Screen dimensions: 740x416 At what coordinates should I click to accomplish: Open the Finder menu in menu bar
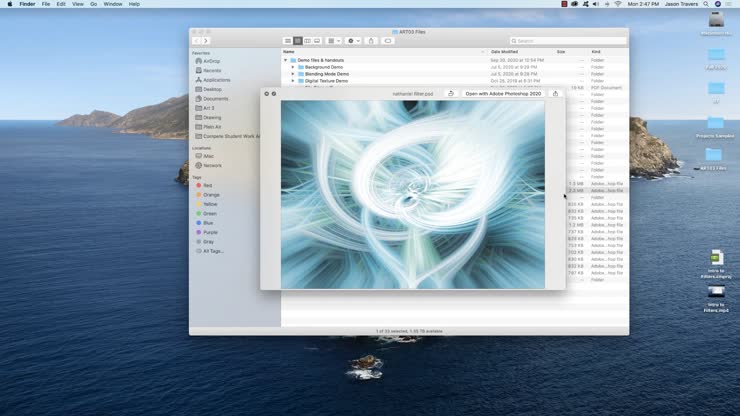(27, 4)
